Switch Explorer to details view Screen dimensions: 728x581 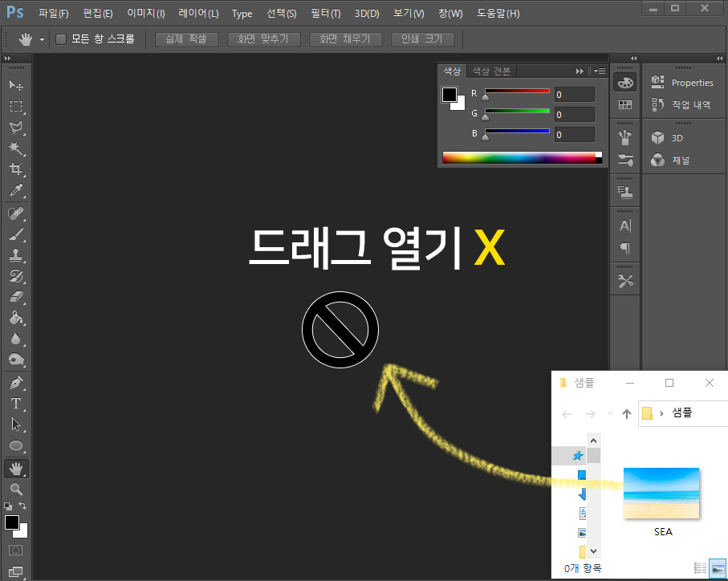coord(700,568)
